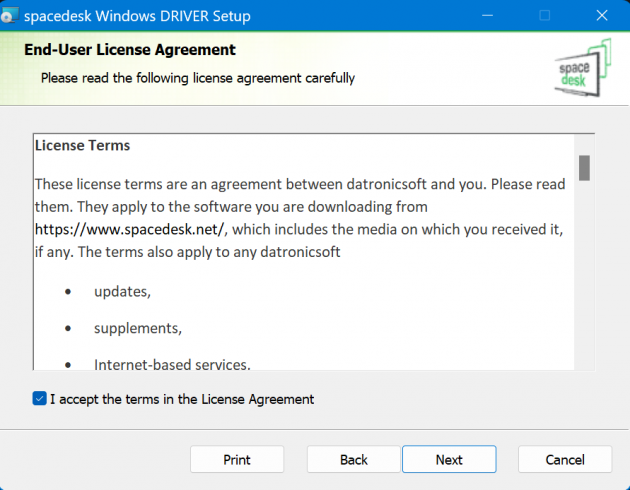Close the setup window
Viewport: 630px width, 490px height.
[600, 16]
